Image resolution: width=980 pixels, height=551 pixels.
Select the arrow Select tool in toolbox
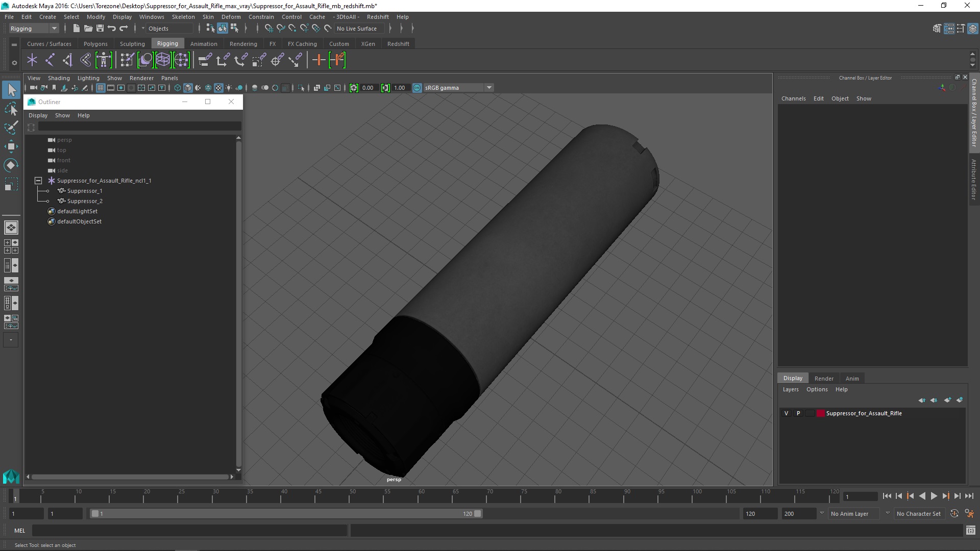pyautogui.click(x=11, y=90)
